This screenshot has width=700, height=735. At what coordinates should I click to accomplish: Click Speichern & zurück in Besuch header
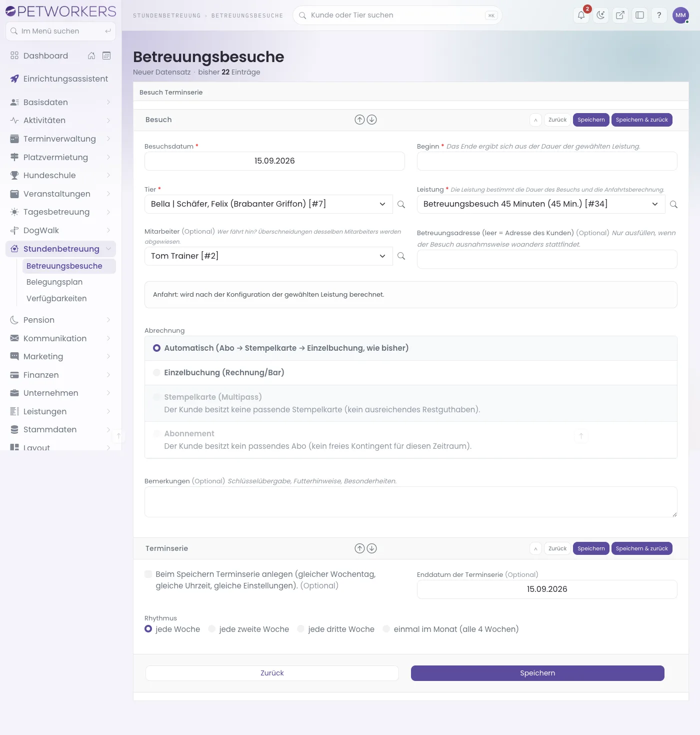642,120
